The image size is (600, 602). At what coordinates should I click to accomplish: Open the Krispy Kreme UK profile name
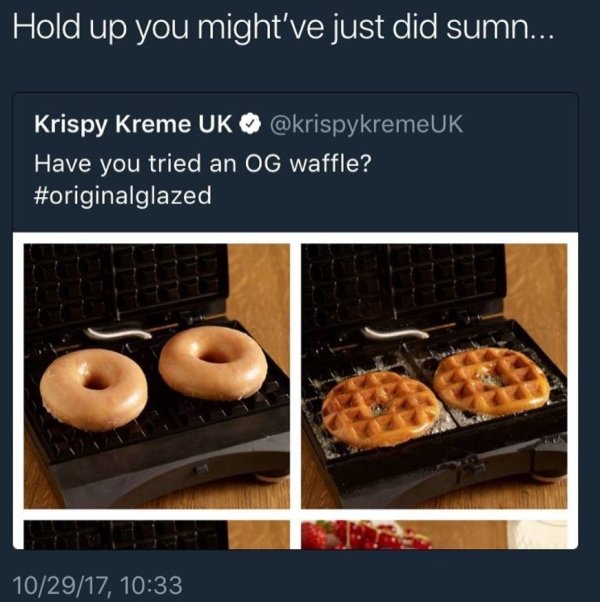coord(133,125)
